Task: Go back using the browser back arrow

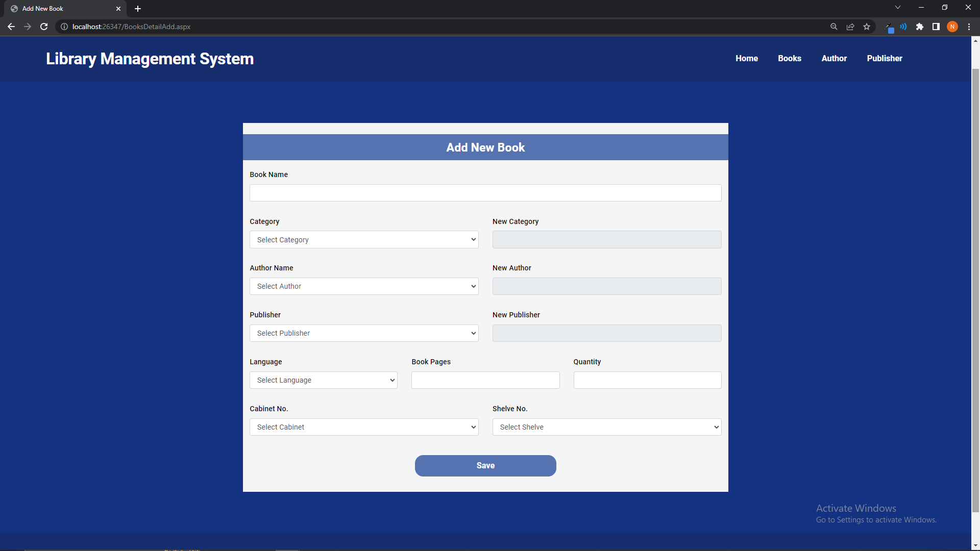Action: (11, 27)
